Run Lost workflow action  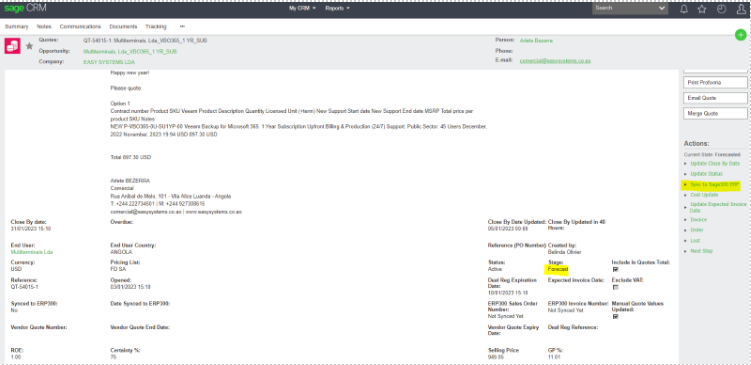pos(695,241)
